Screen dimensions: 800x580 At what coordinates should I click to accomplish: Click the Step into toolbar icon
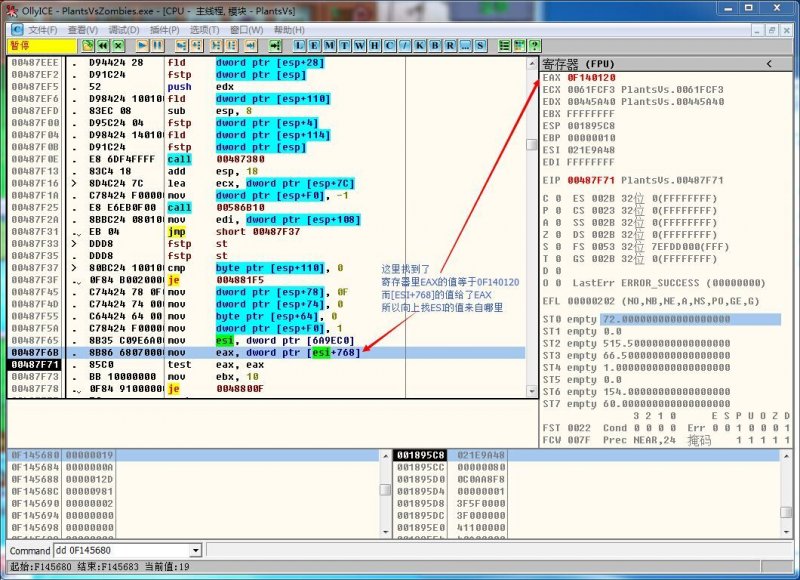click(x=182, y=46)
